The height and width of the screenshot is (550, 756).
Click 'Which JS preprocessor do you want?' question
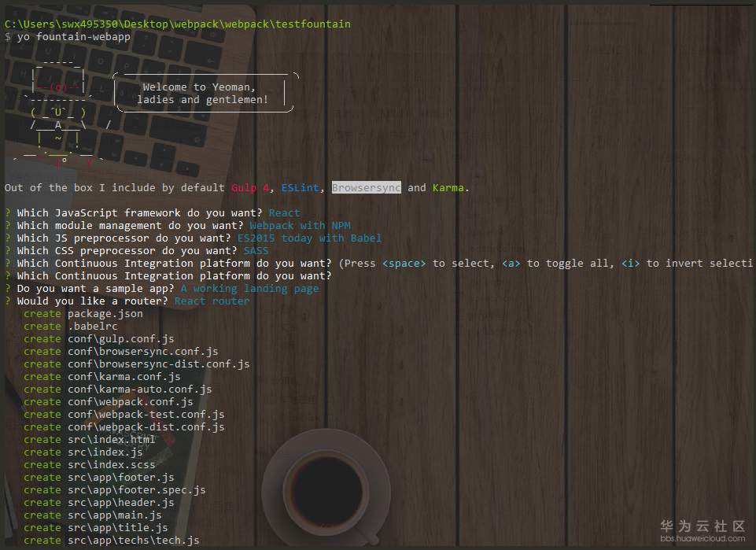point(124,238)
